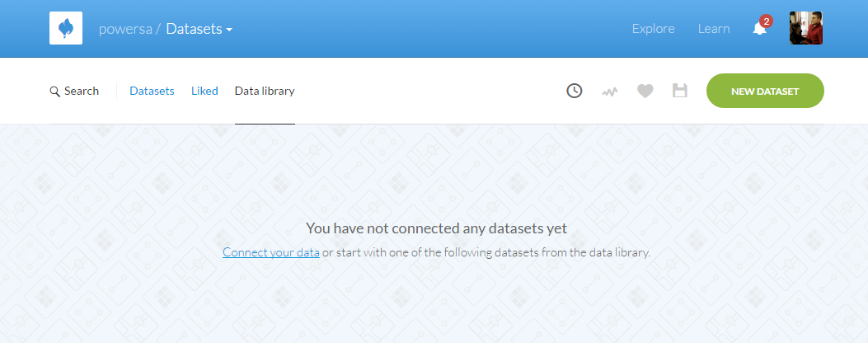Open the user avatar menu

click(x=805, y=28)
